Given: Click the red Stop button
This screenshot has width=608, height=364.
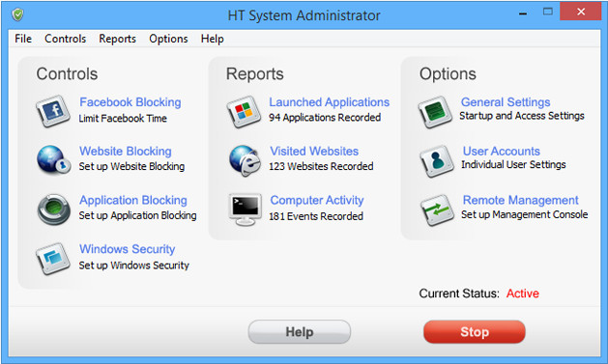Looking at the screenshot, I should (x=475, y=332).
